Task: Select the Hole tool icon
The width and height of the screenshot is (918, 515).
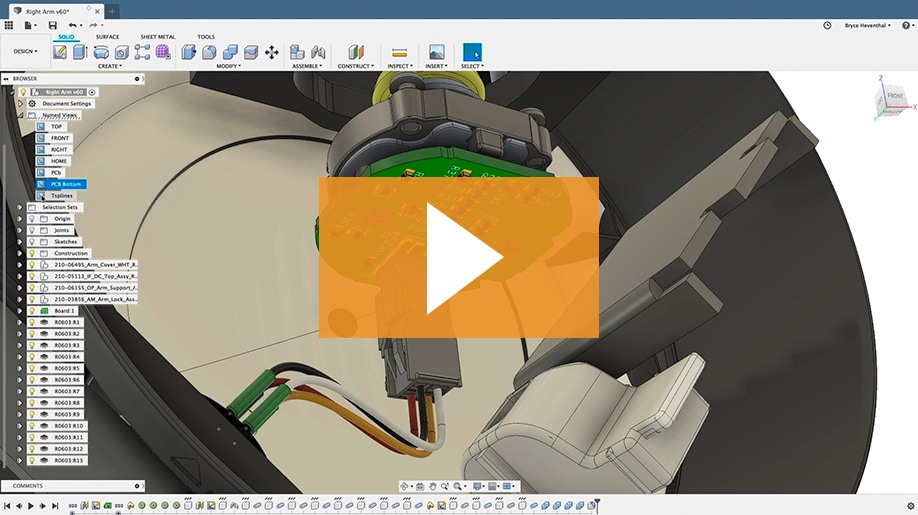Action: click(x=121, y=52)
